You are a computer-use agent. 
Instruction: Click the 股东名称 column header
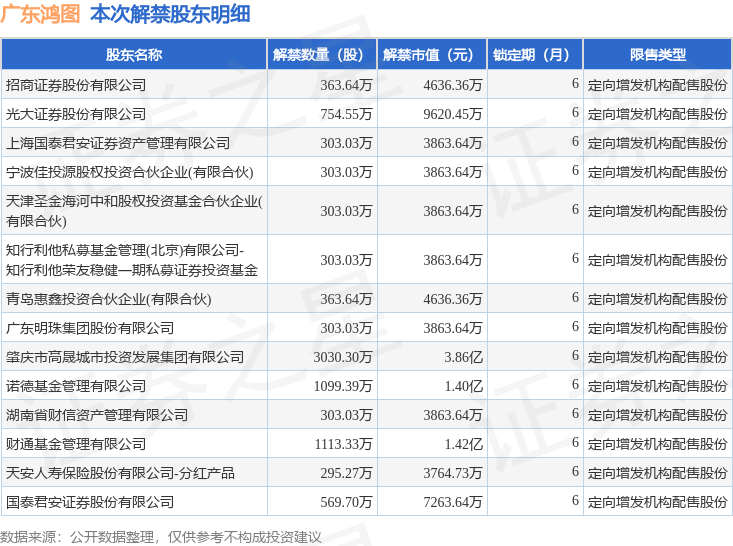(134, 55)
